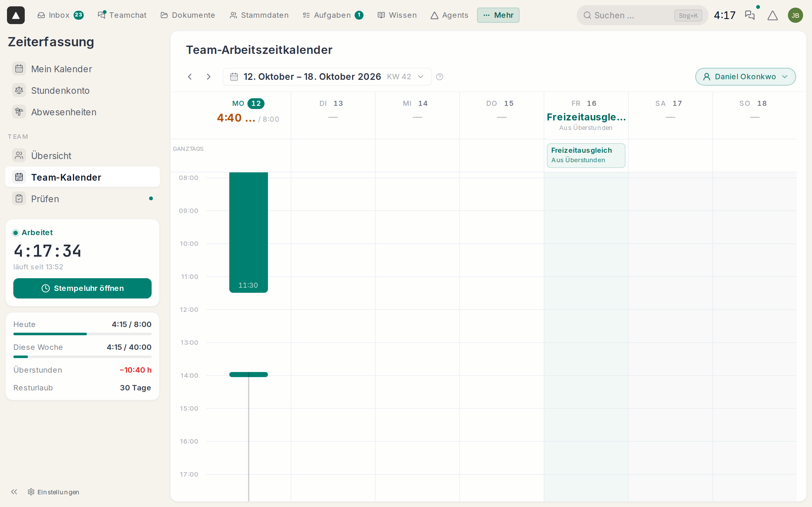Collapse sidebar with double chevron icon
This screenshot has width=812, height=507.
click(14, 491)
